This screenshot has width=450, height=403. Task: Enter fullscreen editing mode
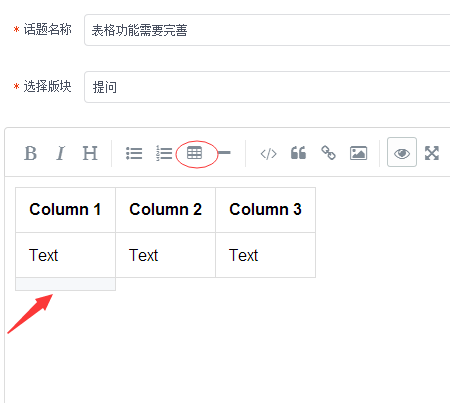pyautogui.click(x=432, y=153)
